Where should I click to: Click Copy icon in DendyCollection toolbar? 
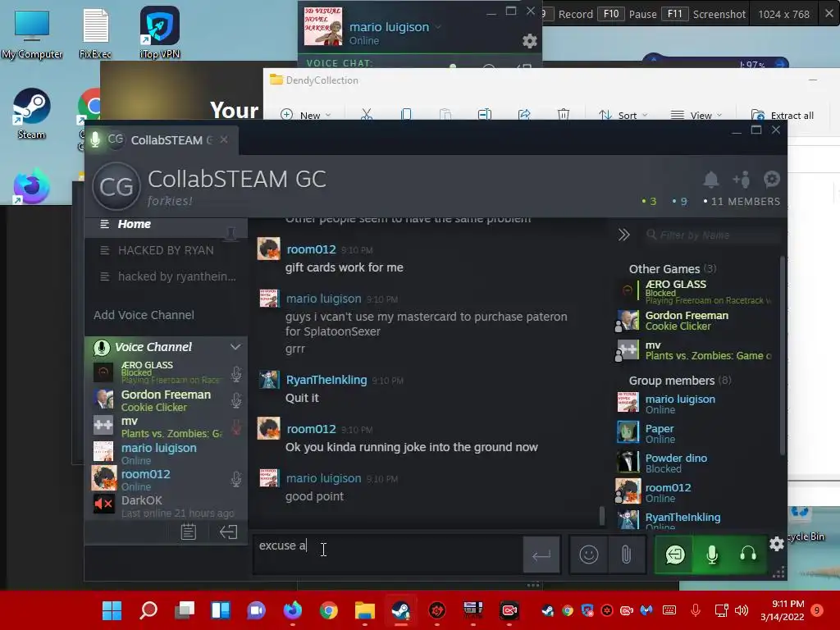point(406,114)
